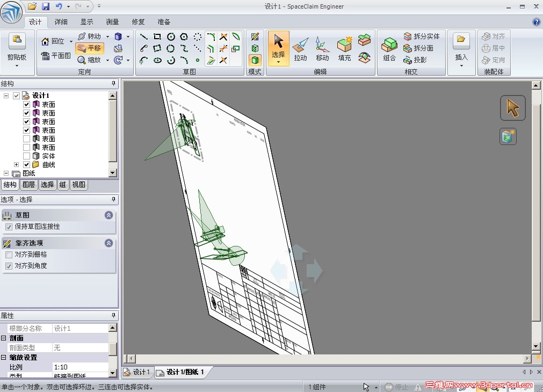Toggle 保持草图连接性 checkbox
Image resolution: width=543 pixels, height=392 pixels.
[9, 227]
